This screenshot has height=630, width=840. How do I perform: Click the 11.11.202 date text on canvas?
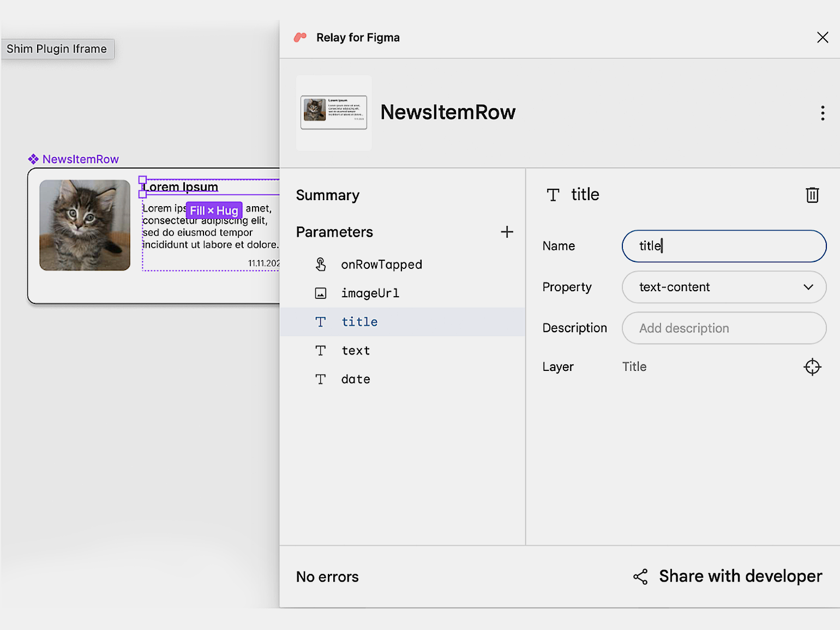pyautogui.click(x=264, y=263)
